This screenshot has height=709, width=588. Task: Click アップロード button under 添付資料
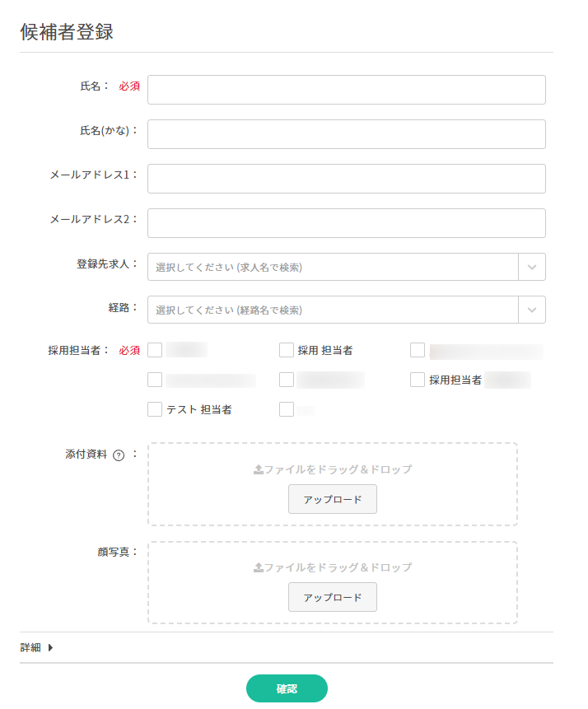pos(333,499)
